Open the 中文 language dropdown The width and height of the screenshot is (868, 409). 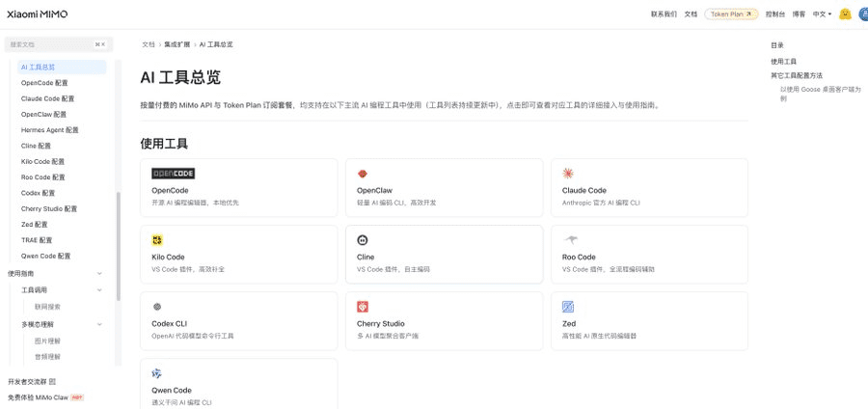pos(822,14)
